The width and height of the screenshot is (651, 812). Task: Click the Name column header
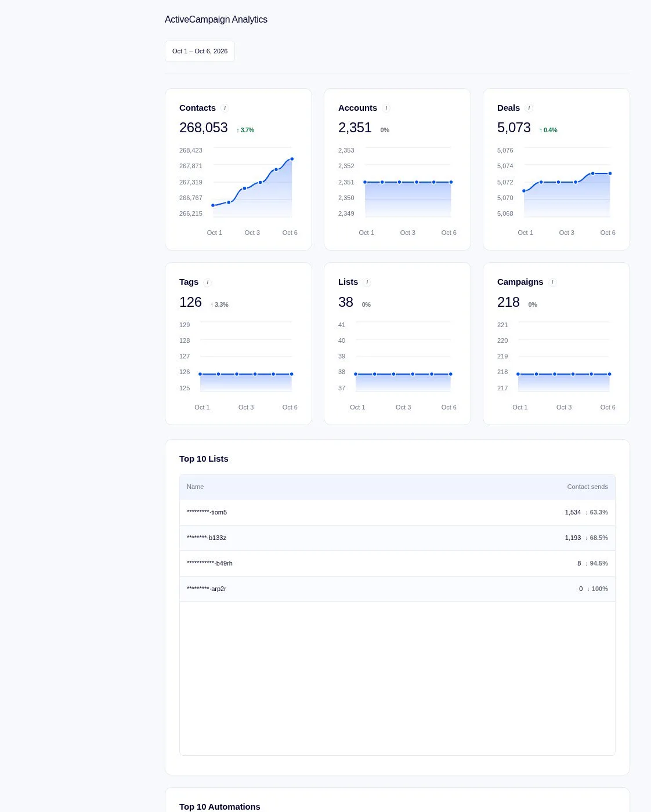pos(196,487)
